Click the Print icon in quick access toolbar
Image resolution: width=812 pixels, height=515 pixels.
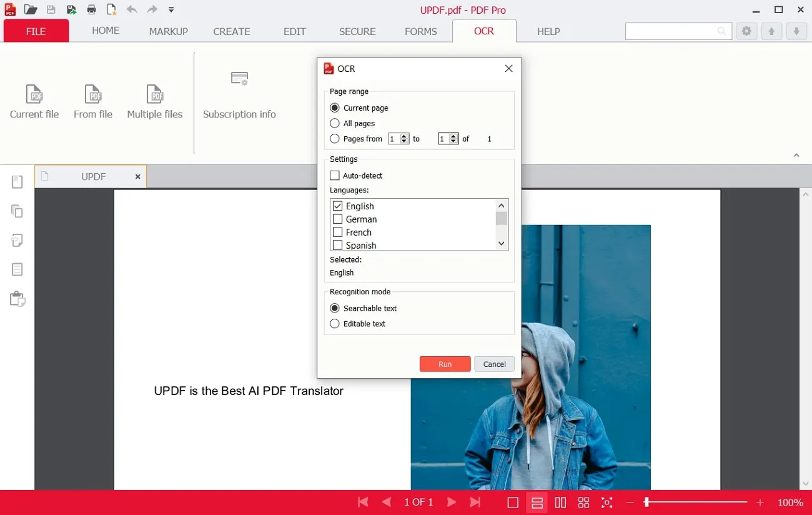(x=91, y=9)
